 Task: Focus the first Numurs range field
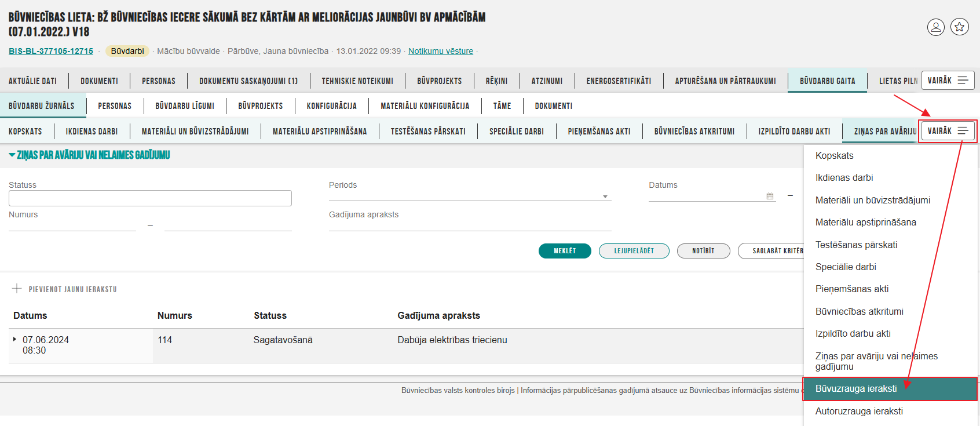pos(72,225)
